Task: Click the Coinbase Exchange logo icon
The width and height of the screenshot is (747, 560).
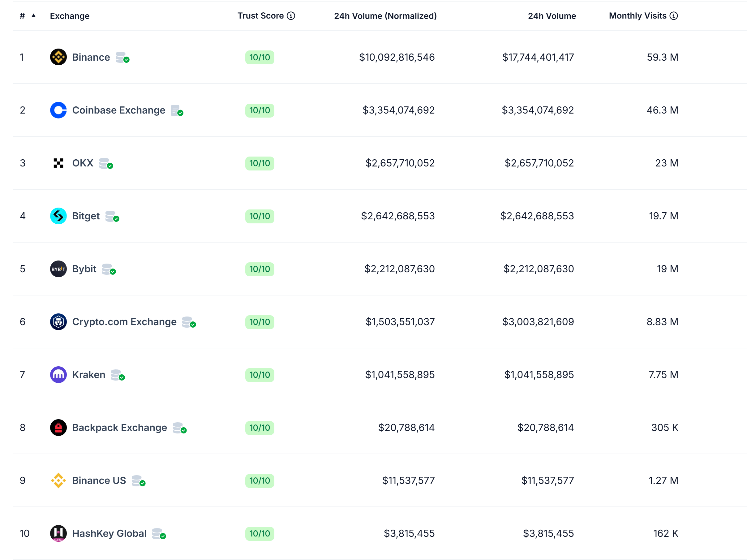Action: [58, 110]
